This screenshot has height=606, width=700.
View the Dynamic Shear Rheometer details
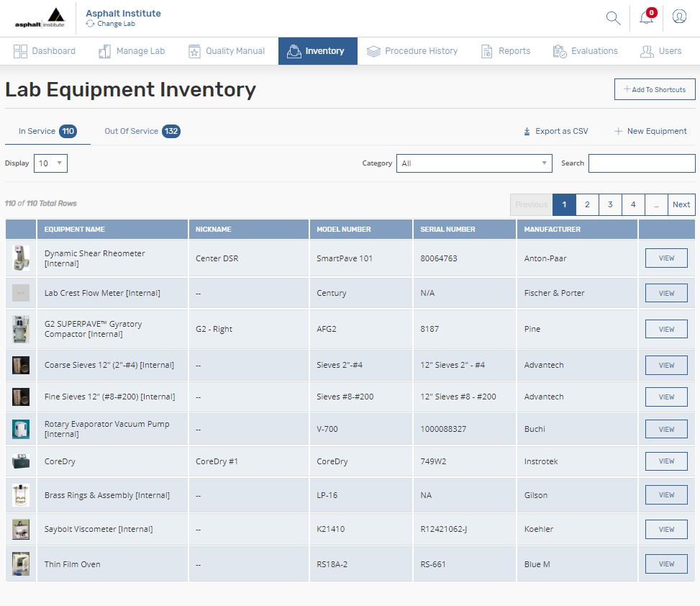pyautogui.click(x=665, y=258)
